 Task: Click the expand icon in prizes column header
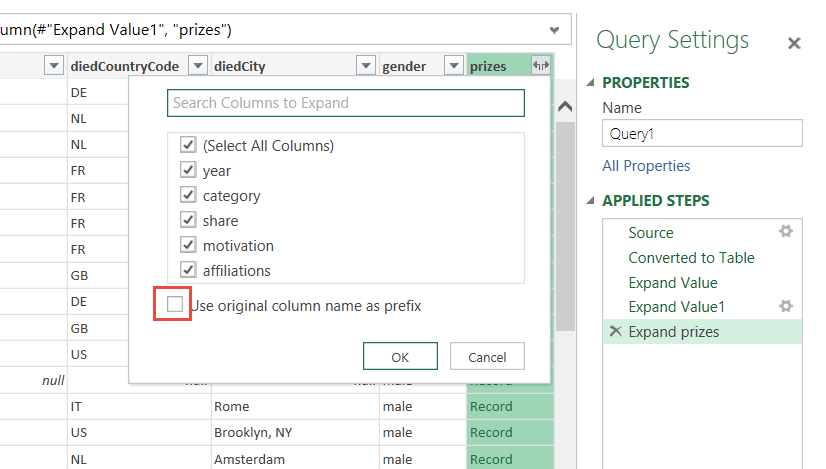pyautogui.click(x=541, y=66)
